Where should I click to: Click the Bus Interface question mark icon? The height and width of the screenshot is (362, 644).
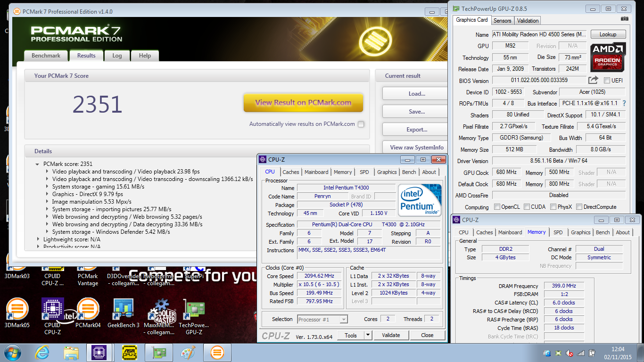624,103
